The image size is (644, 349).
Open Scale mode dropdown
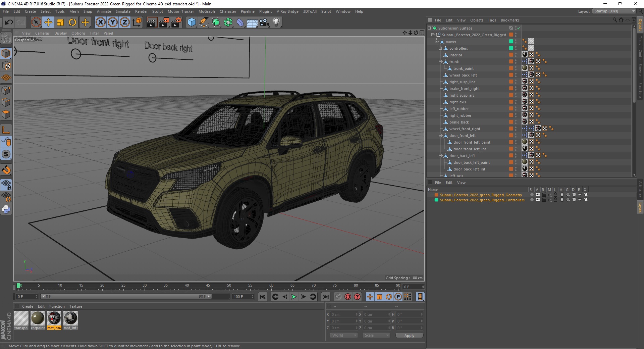pyautogui.click(x=376, y=335)
